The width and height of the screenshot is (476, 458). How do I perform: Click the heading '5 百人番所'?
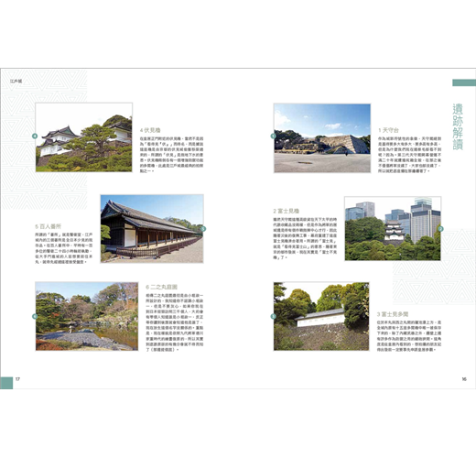point(49,226)
